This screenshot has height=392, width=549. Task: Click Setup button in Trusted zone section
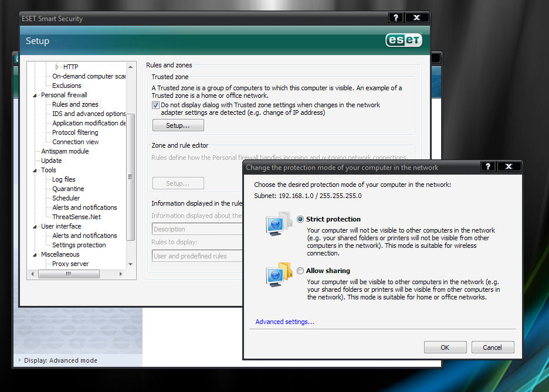178,125
